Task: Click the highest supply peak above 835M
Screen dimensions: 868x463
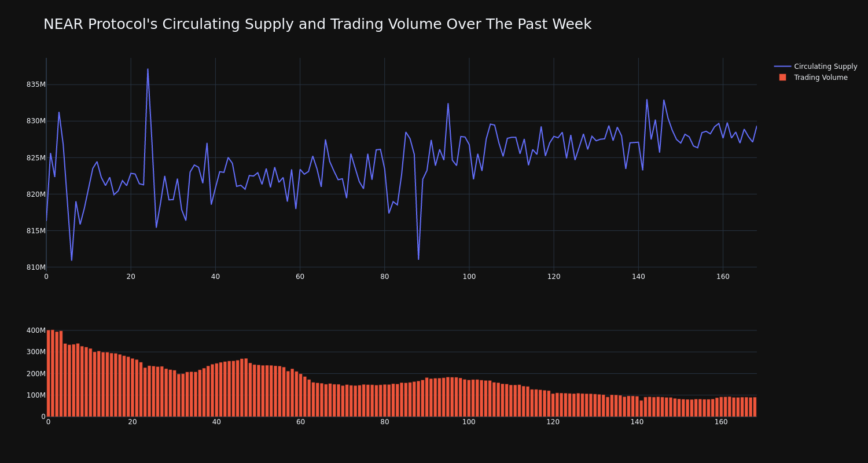Action: [148, 69]
